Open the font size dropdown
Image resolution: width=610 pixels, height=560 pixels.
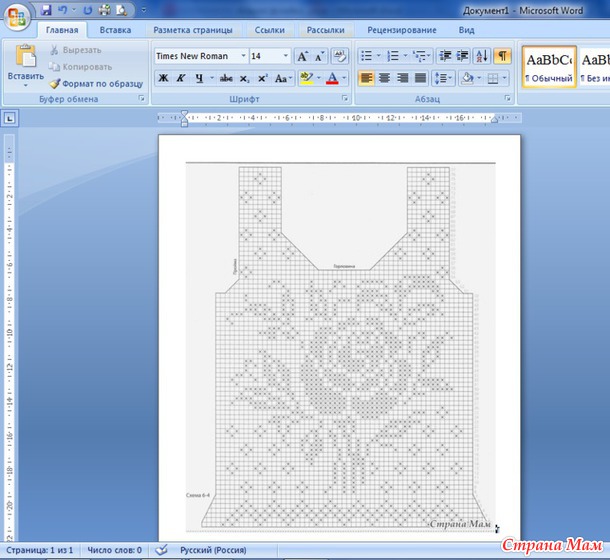(286, 56)
